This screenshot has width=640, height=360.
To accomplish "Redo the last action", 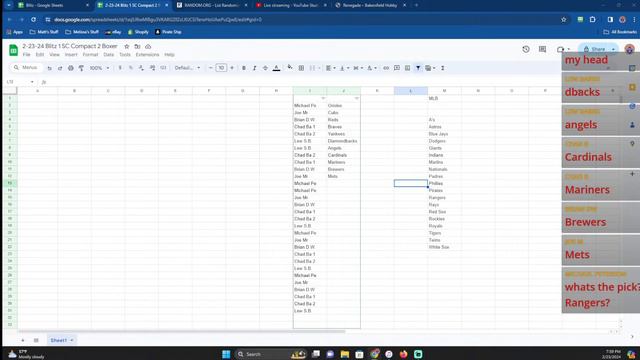I will tap(60, 68).
